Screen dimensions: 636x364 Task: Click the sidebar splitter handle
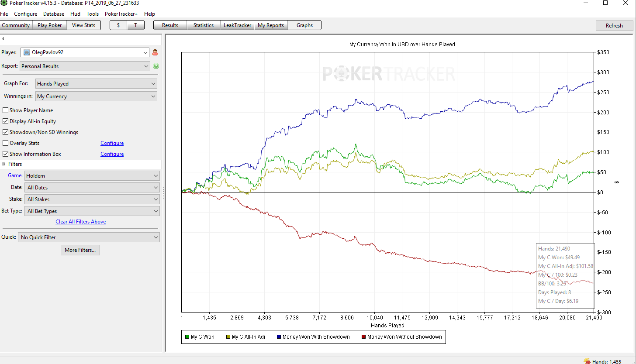coord(163,192)
